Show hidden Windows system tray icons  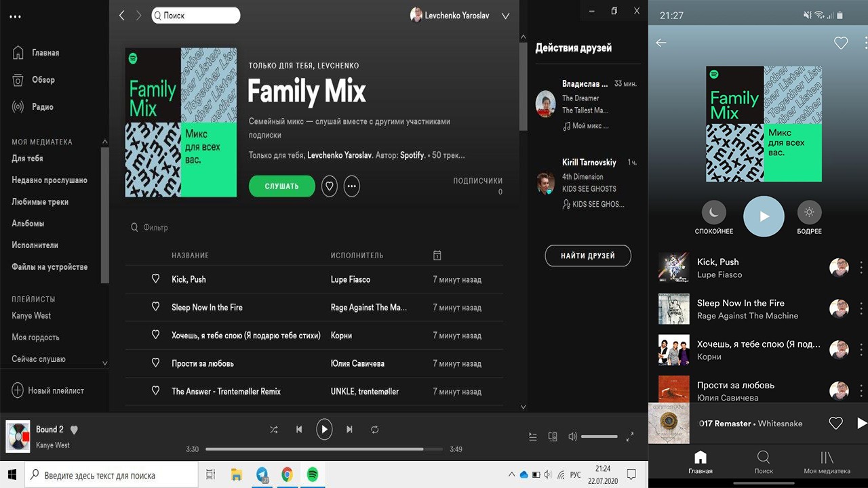512,474
